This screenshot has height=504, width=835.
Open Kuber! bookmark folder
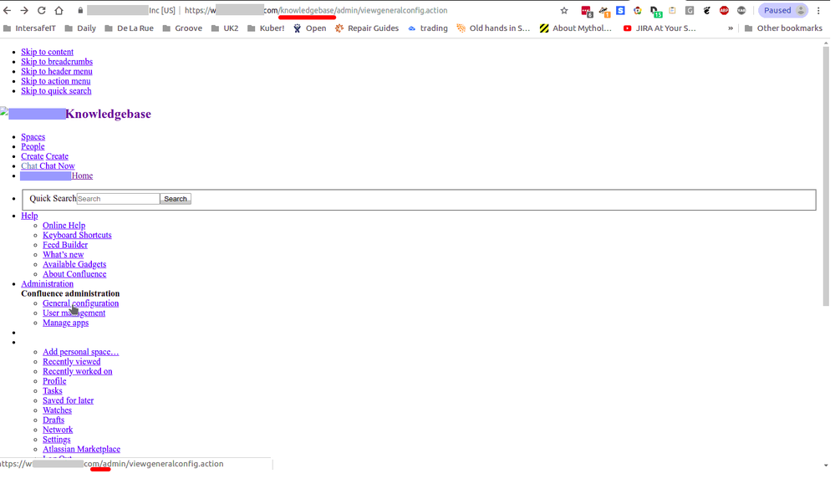[x=266, y=28]
